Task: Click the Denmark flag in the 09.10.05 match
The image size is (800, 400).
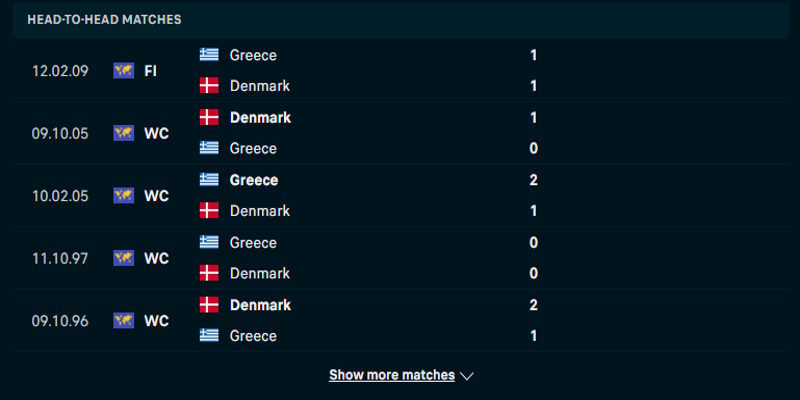Action: [209, 117]
